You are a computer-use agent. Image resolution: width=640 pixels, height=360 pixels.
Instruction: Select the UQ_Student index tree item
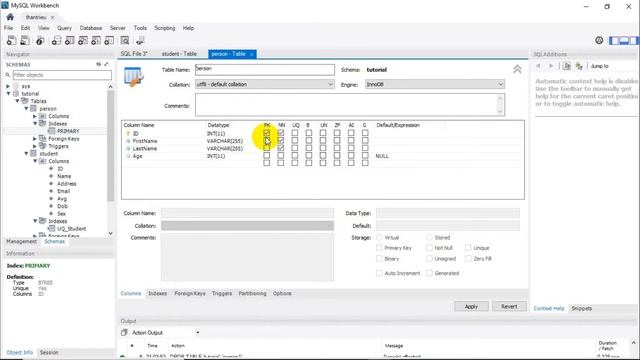pos(71,229)
